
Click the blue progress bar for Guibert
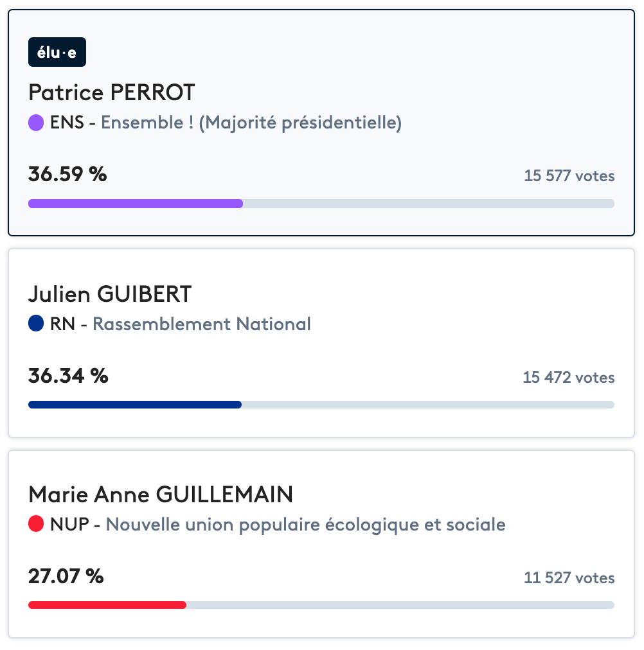(x=135, y=405)
